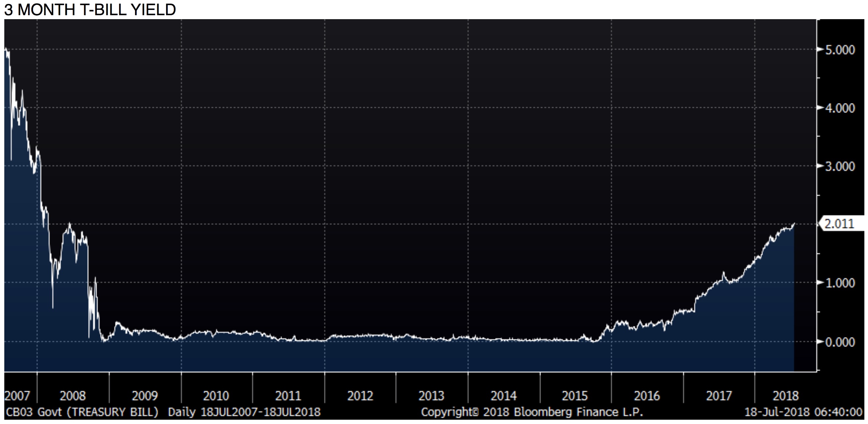This screenshot has height=424, width=868.
Task: Select the 2009 year label
Action: pos(145,396)
